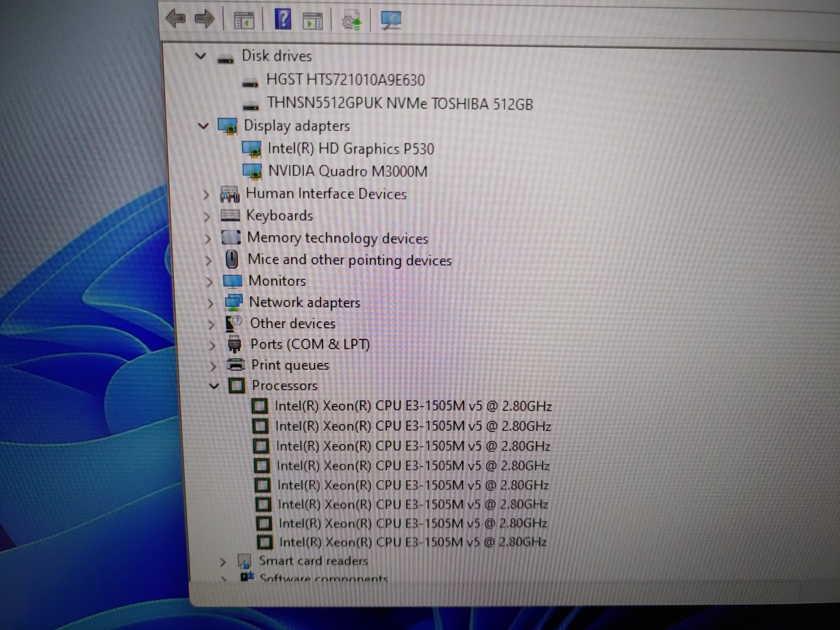Image resolution: width=840 pixels, height=630 pixels.
Task: Click the Network adapters category icon
Action: 233,302
